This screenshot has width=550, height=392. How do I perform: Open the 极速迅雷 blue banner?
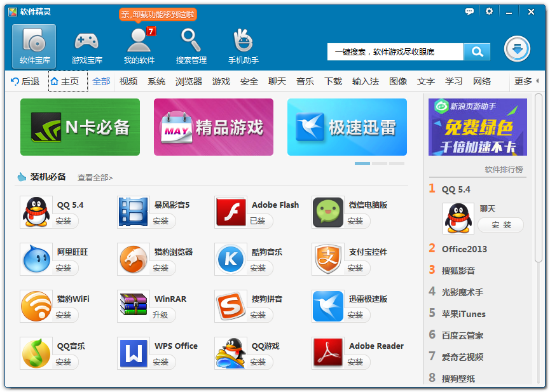(347, 127)
